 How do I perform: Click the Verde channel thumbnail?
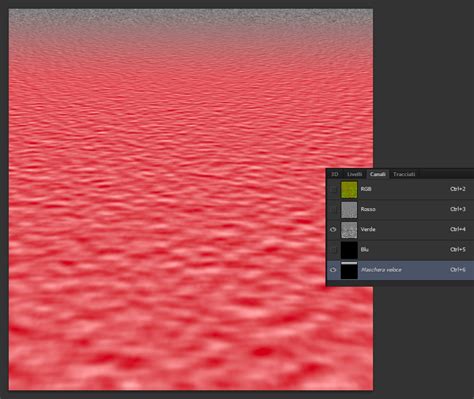click(x=349, y=230)
